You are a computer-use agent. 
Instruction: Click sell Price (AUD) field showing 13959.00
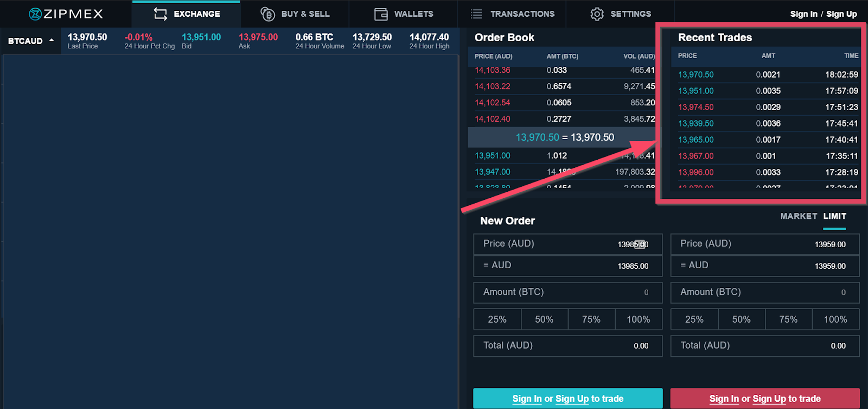(765, 244)
